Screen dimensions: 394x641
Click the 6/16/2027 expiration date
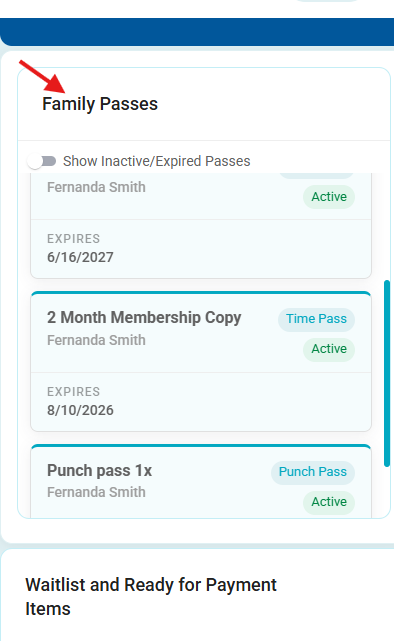(x=80, y=257)
